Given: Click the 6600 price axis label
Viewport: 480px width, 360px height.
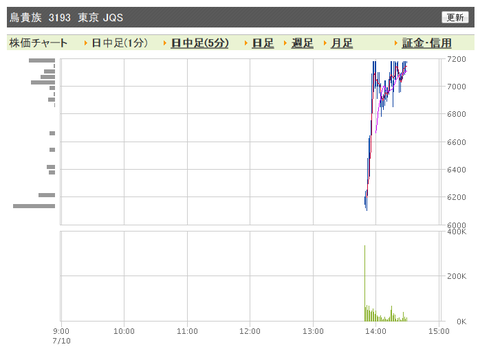Looking at the screenshot, I should click(x=456, y=142).
